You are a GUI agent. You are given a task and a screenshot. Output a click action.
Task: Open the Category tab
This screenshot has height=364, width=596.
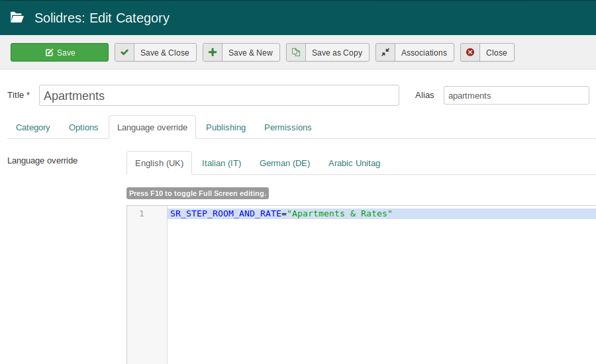click(x=32, y=127)
